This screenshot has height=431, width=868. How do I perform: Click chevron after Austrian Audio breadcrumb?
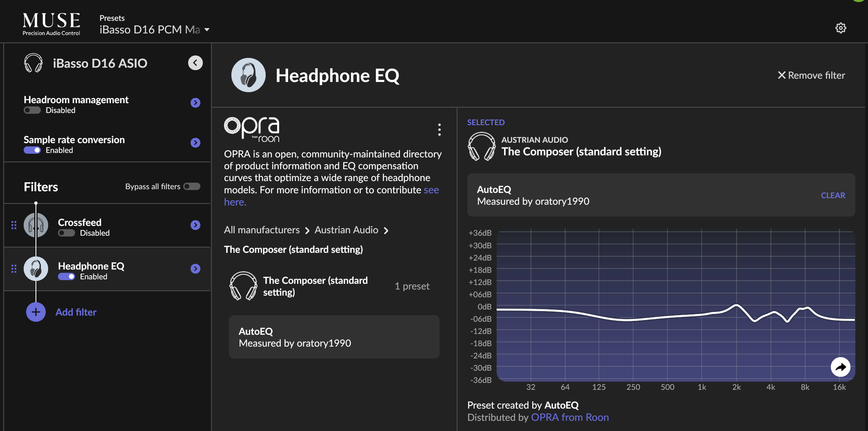pos(386,231)
